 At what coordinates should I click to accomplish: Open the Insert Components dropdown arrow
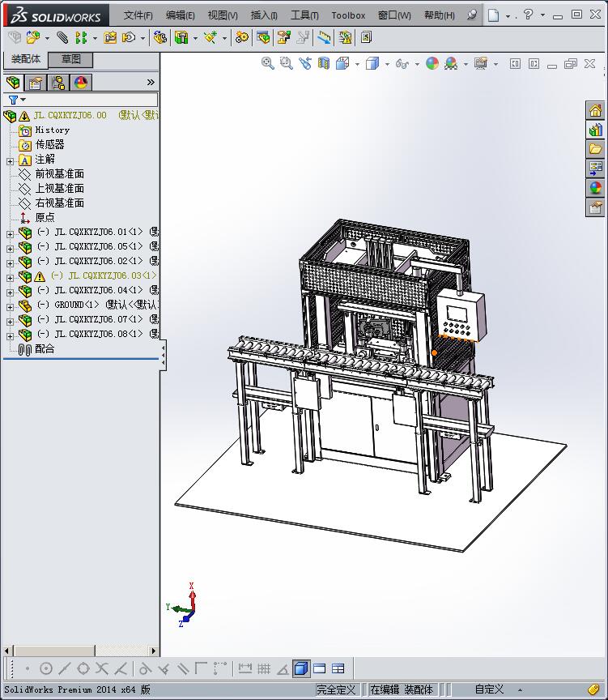tap(47, 38)
